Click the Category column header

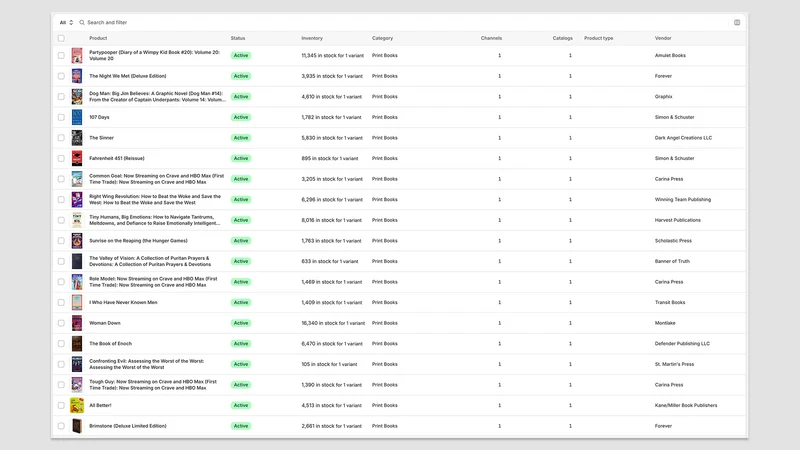[x=382, y=38]
